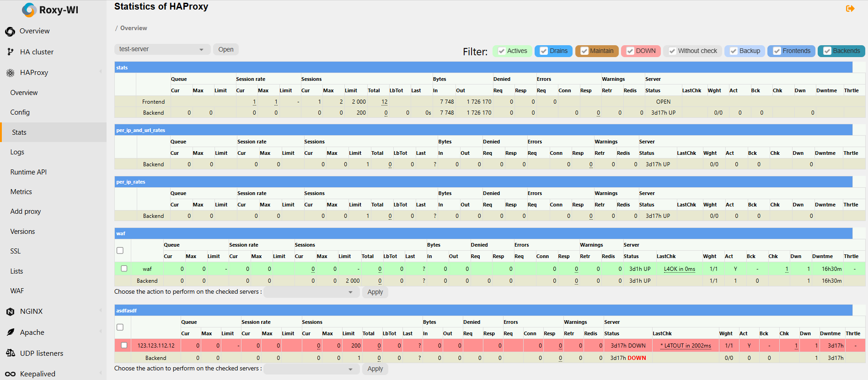Open the SSL menu item
The height and width of the screenshot is (380, 868).
pos(16,251)
